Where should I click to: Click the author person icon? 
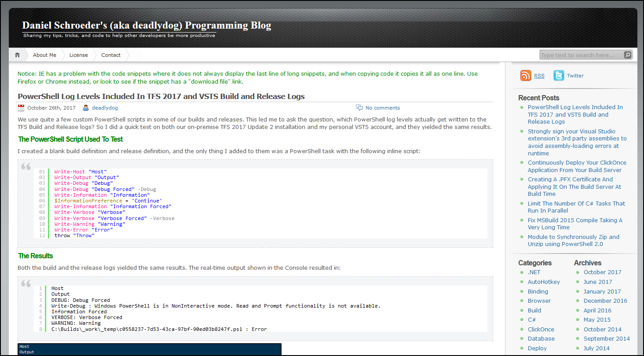pyautogui.click(x=86, y=108)
